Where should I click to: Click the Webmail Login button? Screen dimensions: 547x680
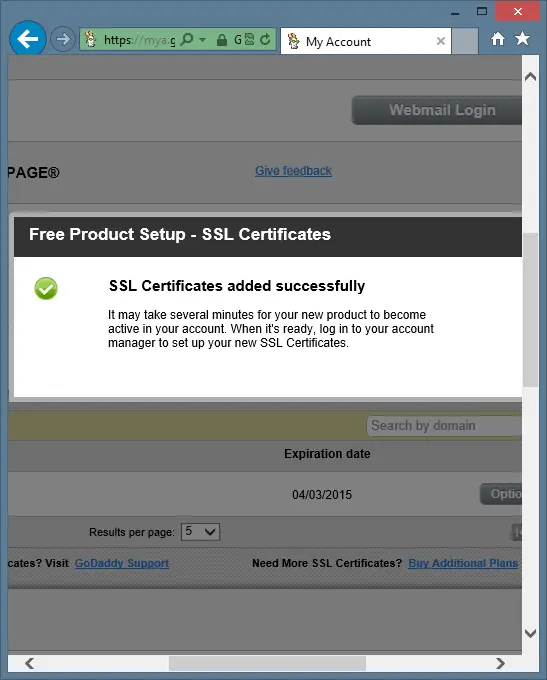point(437,110)
